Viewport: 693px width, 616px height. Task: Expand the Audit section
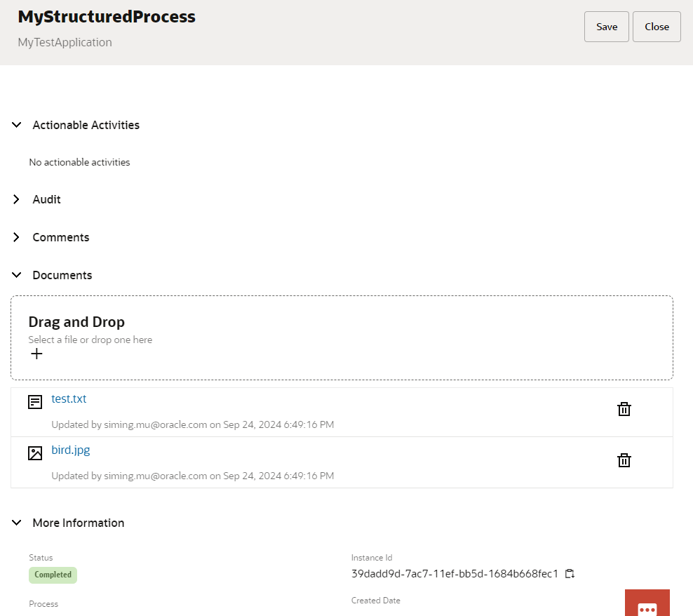tap(17, 199)
